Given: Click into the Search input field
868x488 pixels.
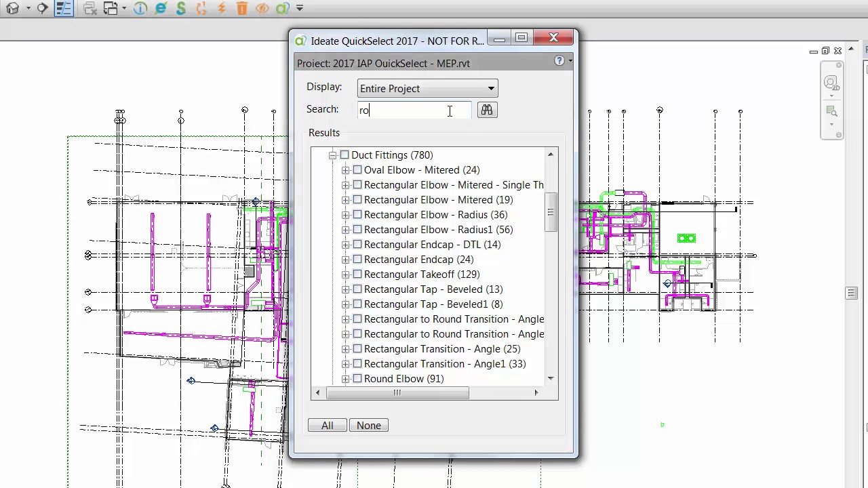Looking at the screenshot, I should (x=414, y=110).
